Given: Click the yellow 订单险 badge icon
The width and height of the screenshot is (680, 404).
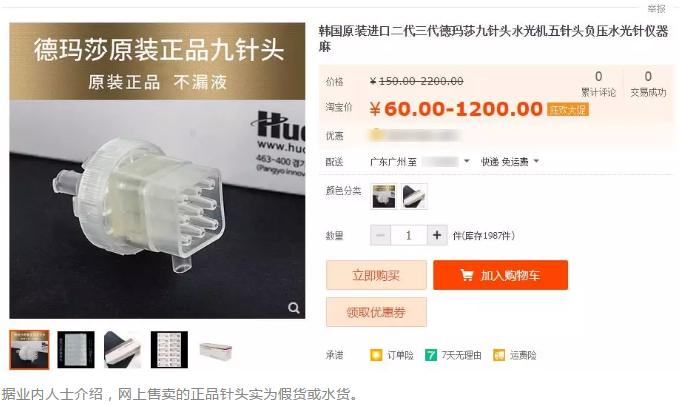Looking at the screenshot, I should pos(376,355).
